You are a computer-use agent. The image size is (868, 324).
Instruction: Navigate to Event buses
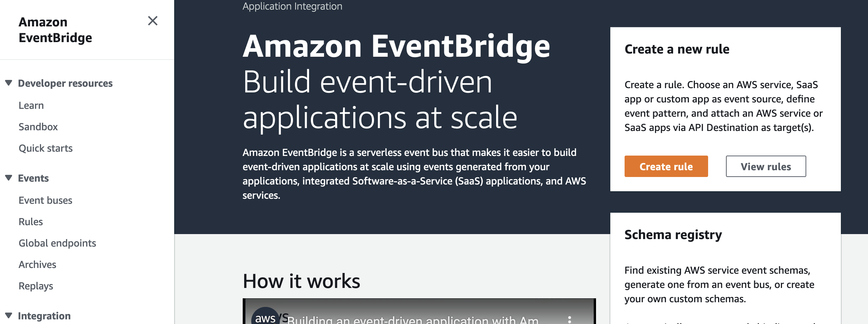pos(46,200)
